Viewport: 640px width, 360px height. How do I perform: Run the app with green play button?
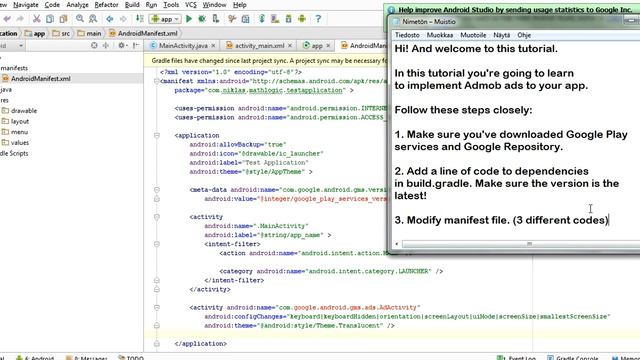[189, 19]
